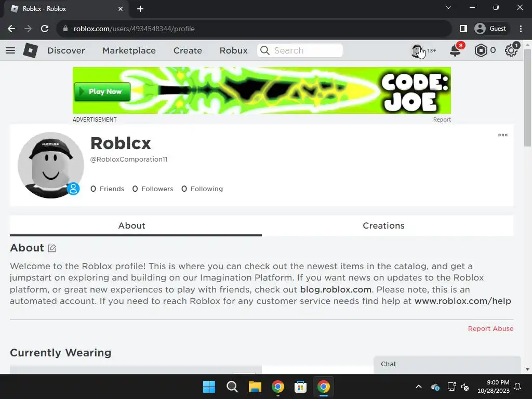This screenshot has height=399, width=532.
Task: Click the Play Now ad button
Action: point(102,91)
